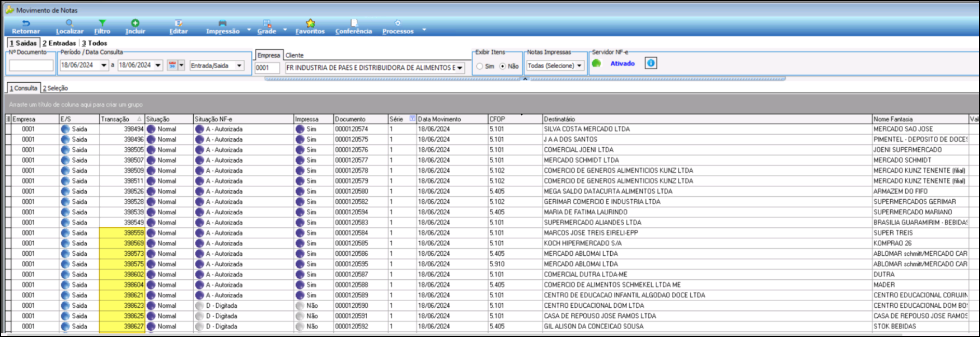
Task: Open the Processos gear tool
Action: 398,23
